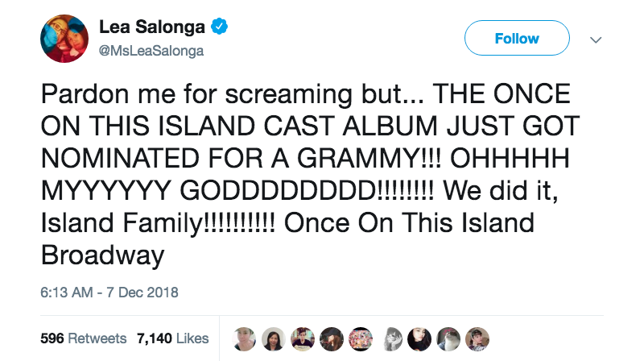Open the Lea Salonga display name link
The image size is (644, 361).
click(152, 27)
